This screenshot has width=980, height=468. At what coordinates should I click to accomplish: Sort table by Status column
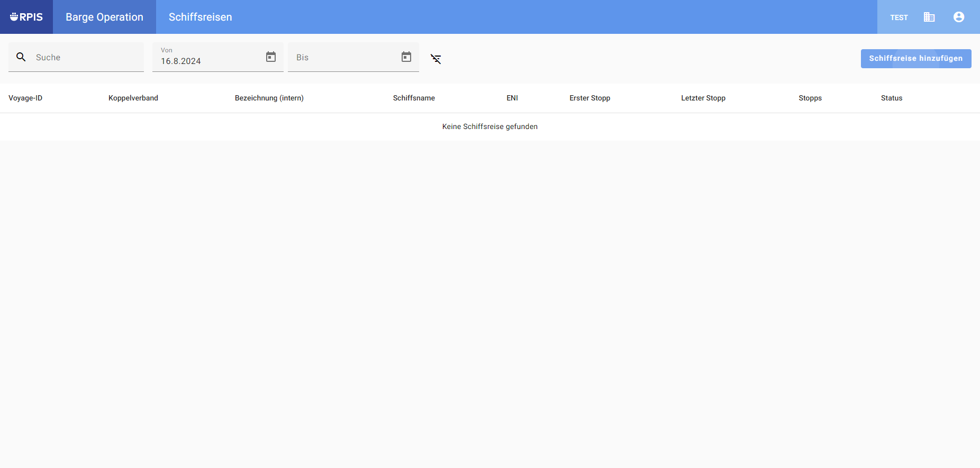pyautogui.click(x=891, y=98)
